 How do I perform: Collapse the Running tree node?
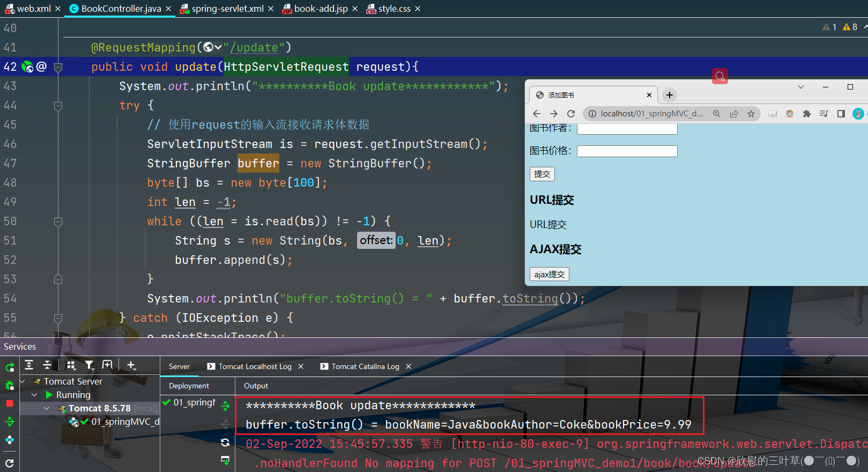pos(34,395)
